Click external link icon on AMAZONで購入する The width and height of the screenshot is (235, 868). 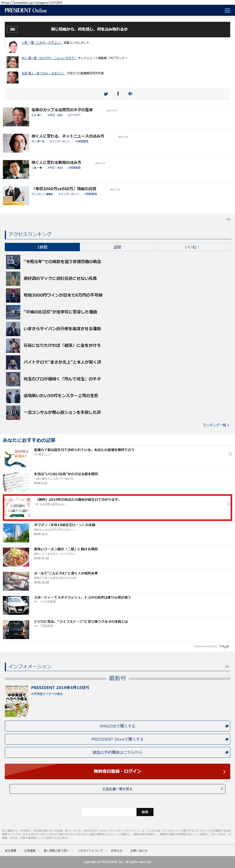[x=227, y=726]
